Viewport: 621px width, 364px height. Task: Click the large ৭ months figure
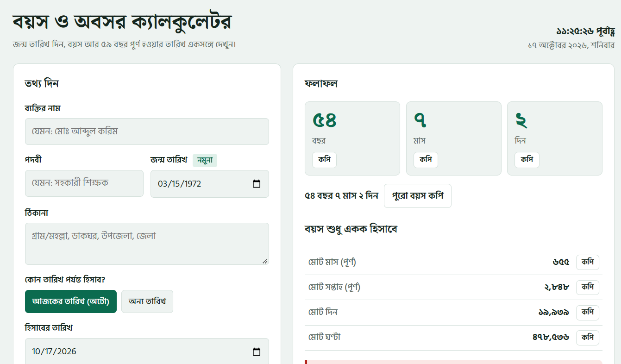coord(420,120)
